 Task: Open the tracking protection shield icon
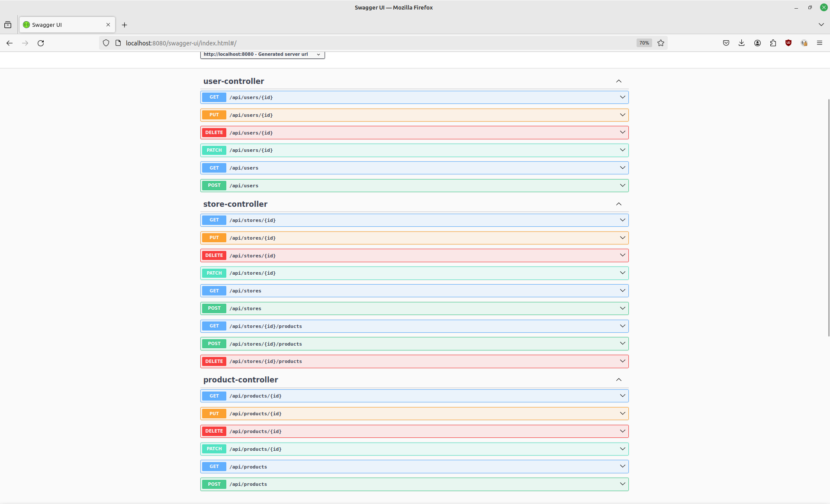pos(106,43)
